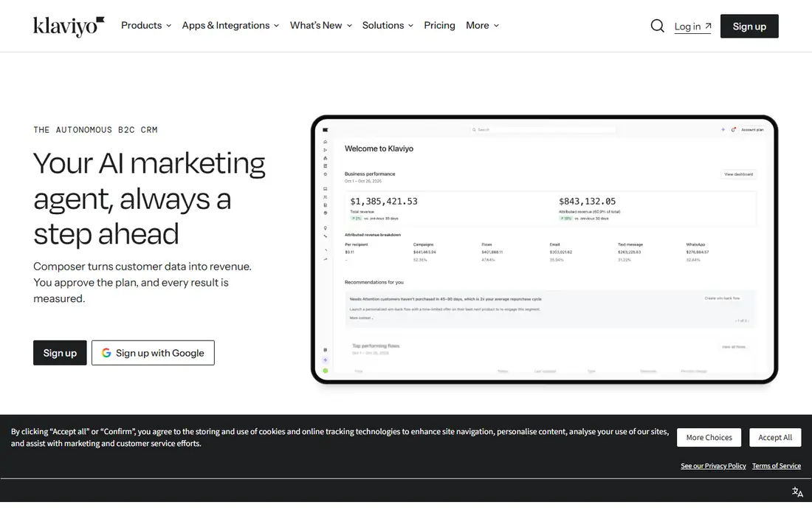Click the Sign up button below the headline
The width and height of the screenshot is (812, 508).
pyautogui.click(x=60, y=353)
